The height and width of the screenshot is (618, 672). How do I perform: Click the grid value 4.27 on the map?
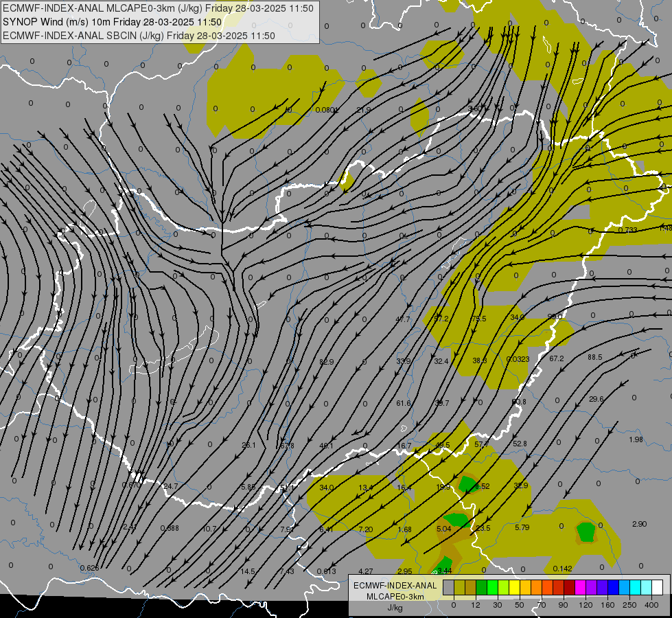[x=366, y=571]
